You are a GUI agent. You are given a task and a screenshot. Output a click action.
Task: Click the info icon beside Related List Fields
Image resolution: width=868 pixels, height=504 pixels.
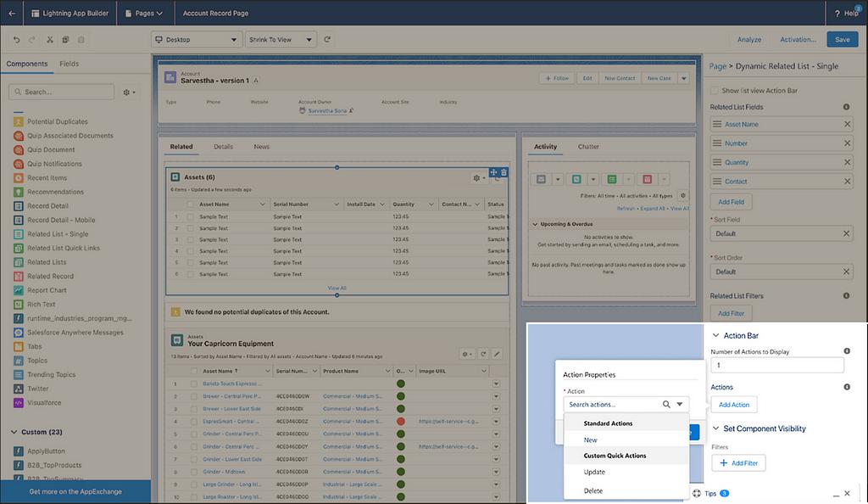pyautogui.click(x=846, y=107)
